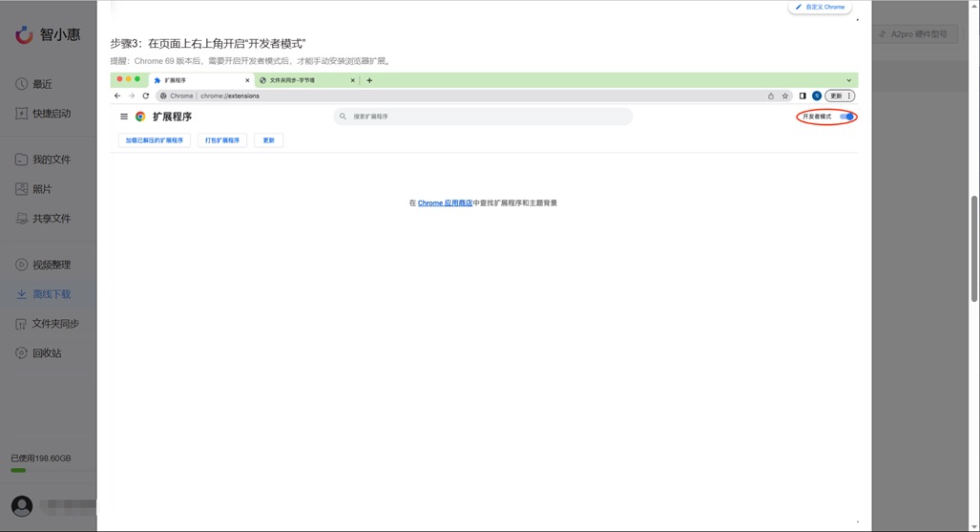Open 最近 in the sidebar
Viewport: 980px width, 532px height.
[x=42, y=84]
